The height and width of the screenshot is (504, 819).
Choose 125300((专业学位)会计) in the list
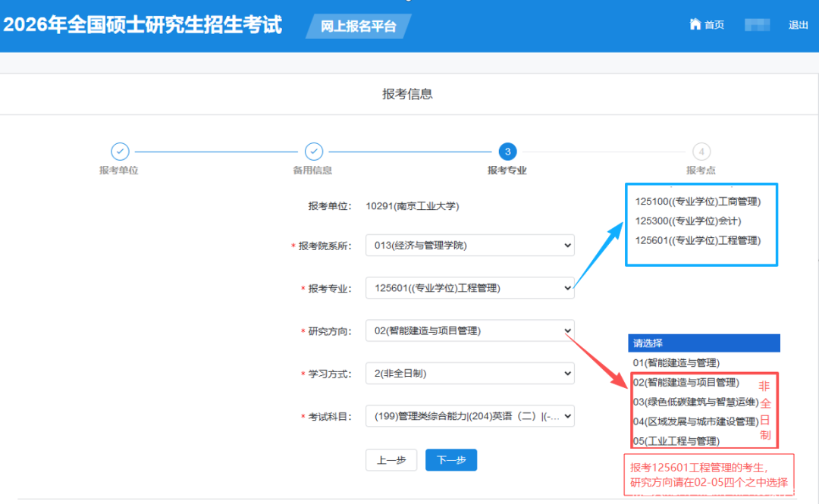pos(689,221)
